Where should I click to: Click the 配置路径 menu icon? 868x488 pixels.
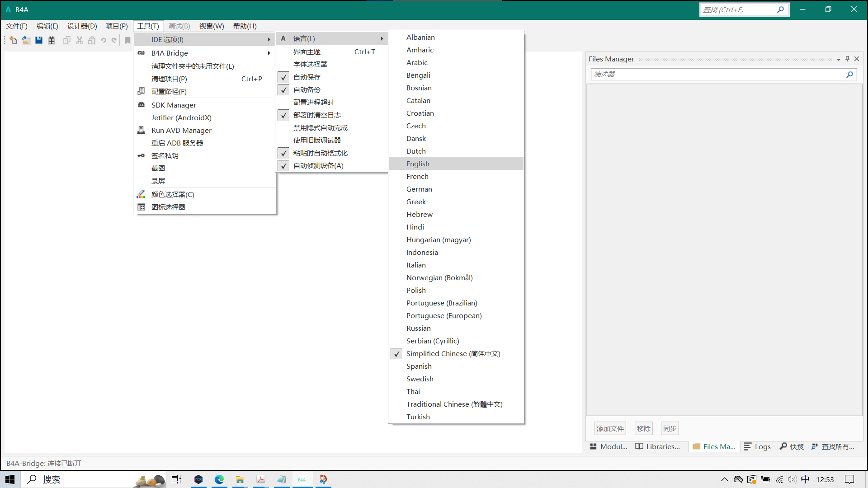coord(141,91)
